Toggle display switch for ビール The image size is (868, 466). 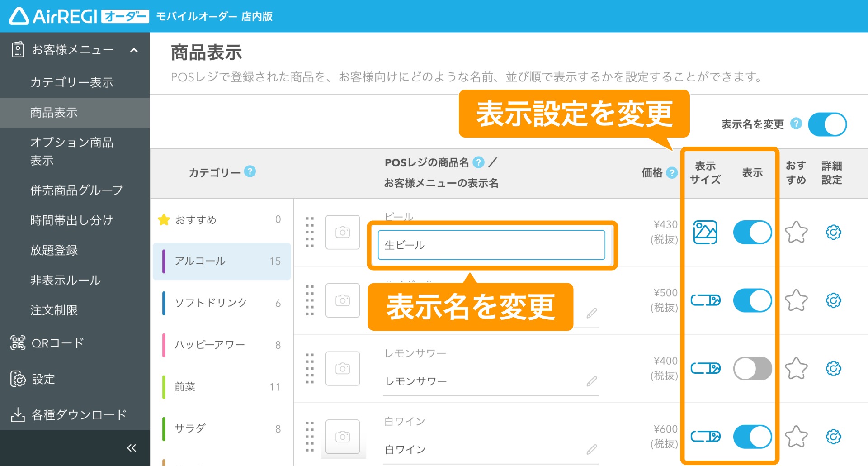[752, 232]
